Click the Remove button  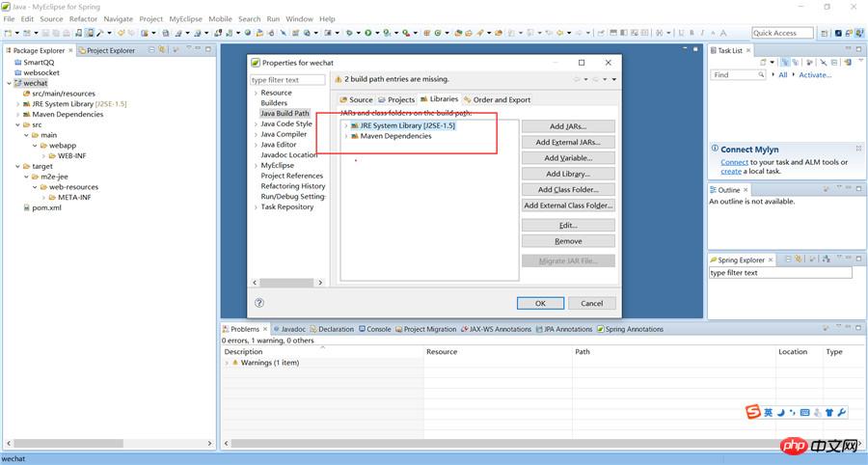568,241
